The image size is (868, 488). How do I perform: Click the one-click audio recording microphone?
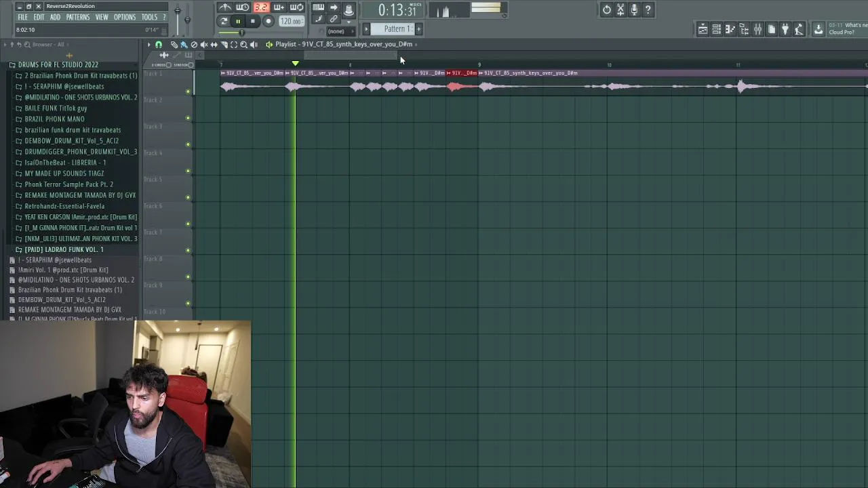click(634, 9)
